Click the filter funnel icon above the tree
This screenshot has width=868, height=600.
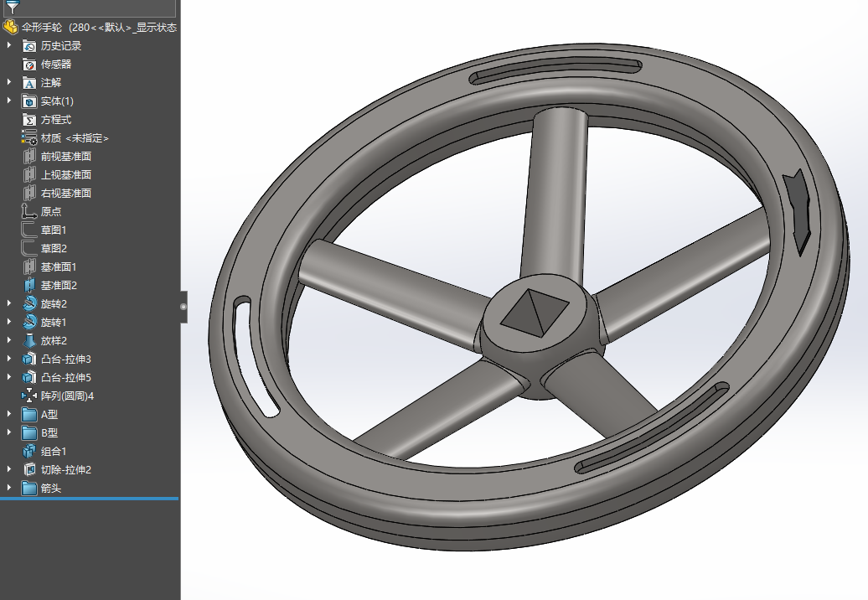(x=13, y=7)
